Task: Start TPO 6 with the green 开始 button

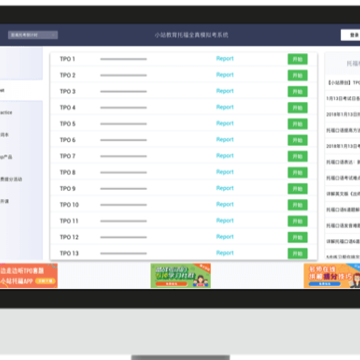Action: (x=298, y=140)
